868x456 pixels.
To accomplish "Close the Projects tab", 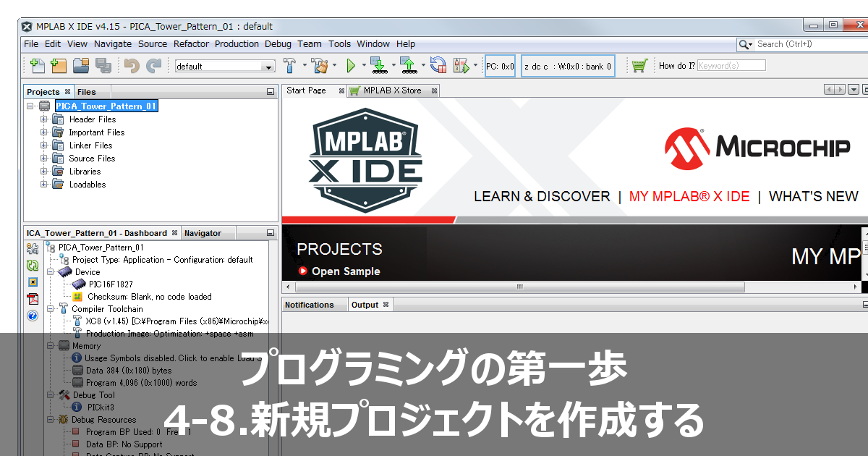I will (x=67, y=92).
